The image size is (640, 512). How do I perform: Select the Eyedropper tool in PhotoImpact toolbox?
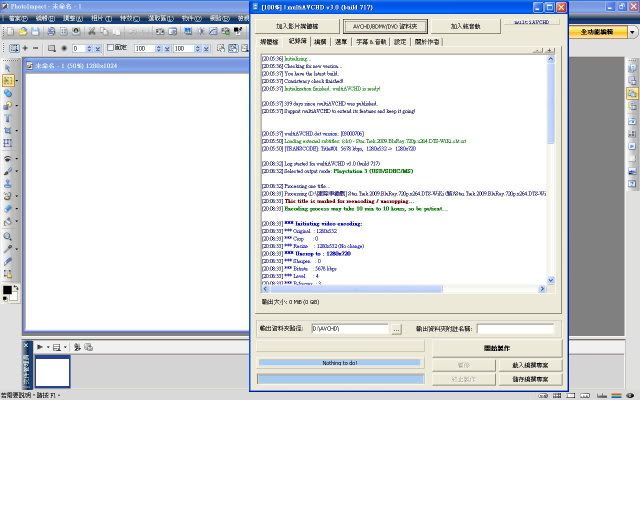8,249
